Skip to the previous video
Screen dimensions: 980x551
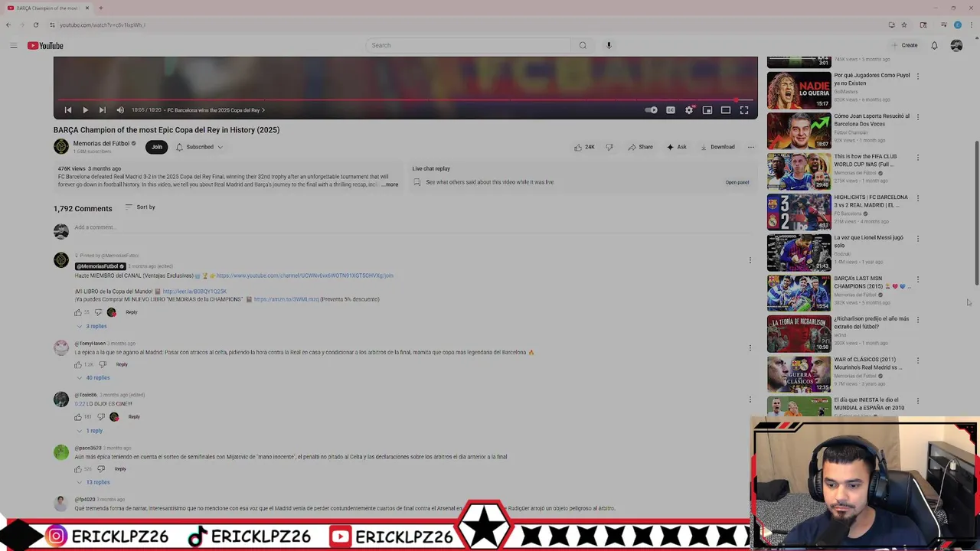(x=68, y=110)
